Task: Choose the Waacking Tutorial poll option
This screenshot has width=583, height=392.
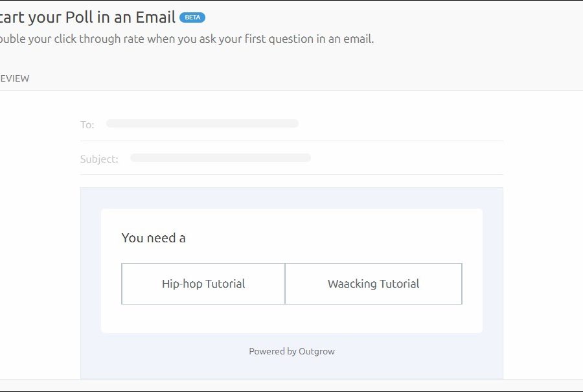Action: 373,284
